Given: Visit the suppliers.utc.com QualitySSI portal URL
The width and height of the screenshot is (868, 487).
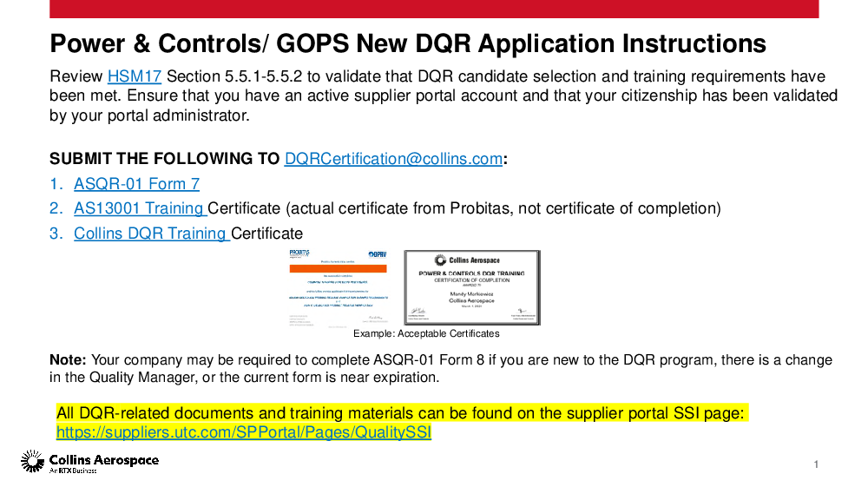Looking at the screenshot, I should (x=244, y=432).
